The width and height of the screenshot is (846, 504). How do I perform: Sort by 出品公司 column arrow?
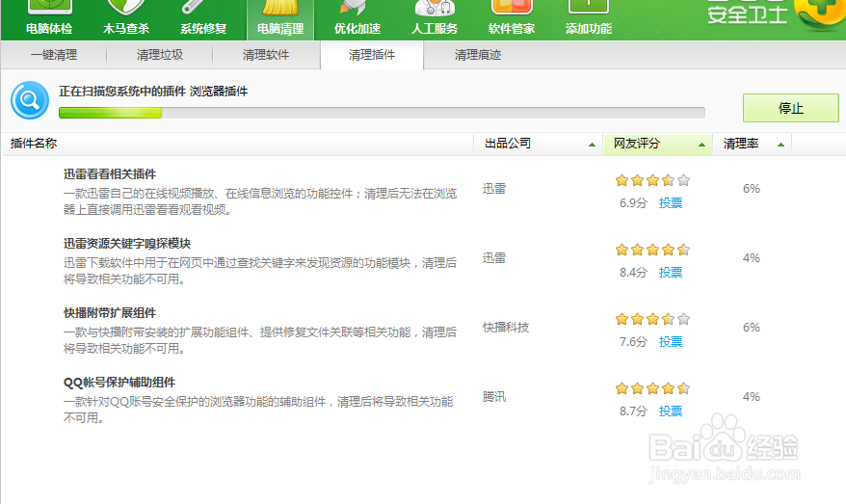[592, 145]
